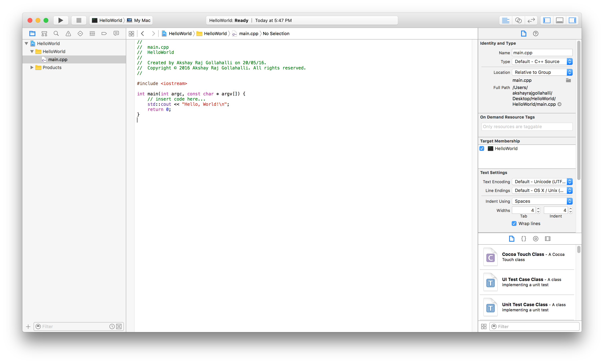
Task: Open the Indent Using dropdown
Action: click(542, 201)
